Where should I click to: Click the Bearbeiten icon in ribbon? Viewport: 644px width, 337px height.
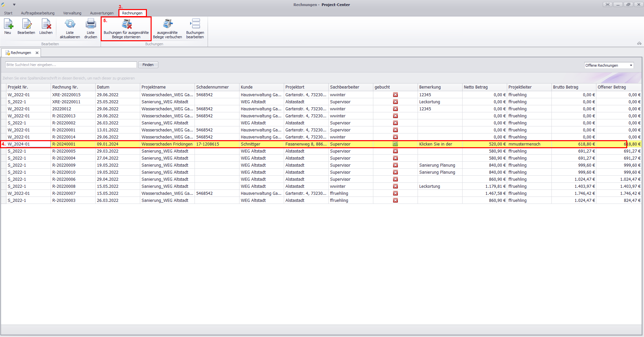pos(26,24)
